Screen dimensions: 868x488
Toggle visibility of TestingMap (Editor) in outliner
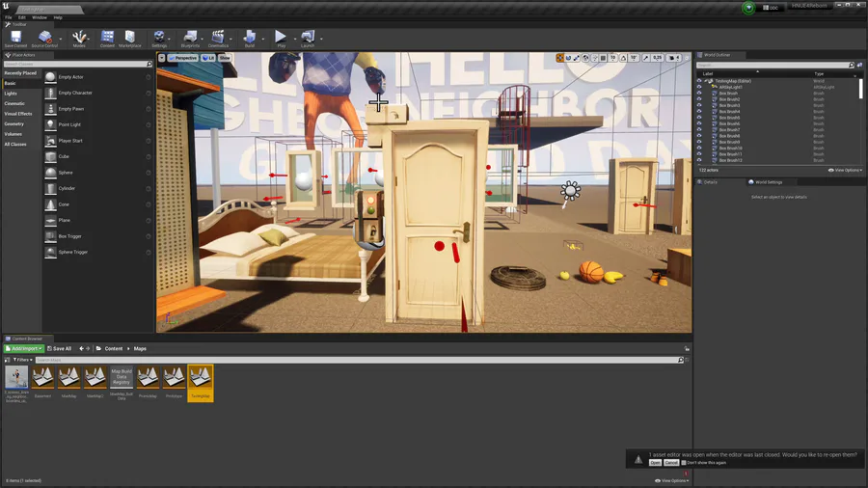pyautogui.click(x=699, y=81)
